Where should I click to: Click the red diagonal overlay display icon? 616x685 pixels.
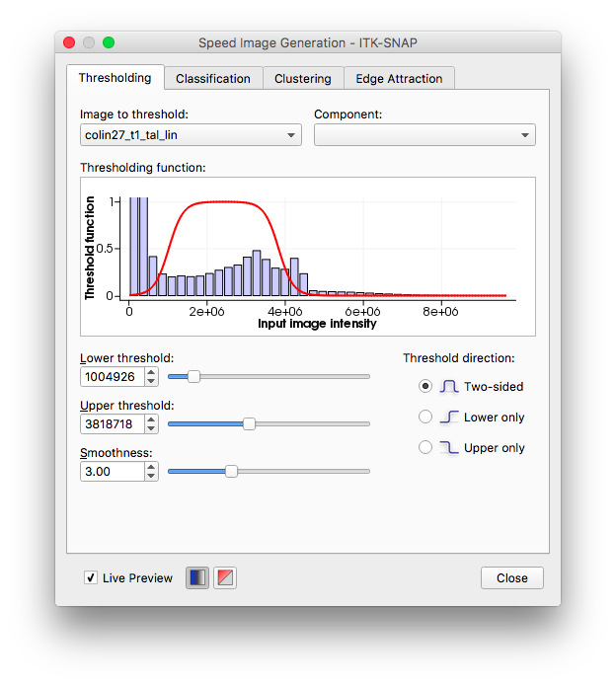225,578
